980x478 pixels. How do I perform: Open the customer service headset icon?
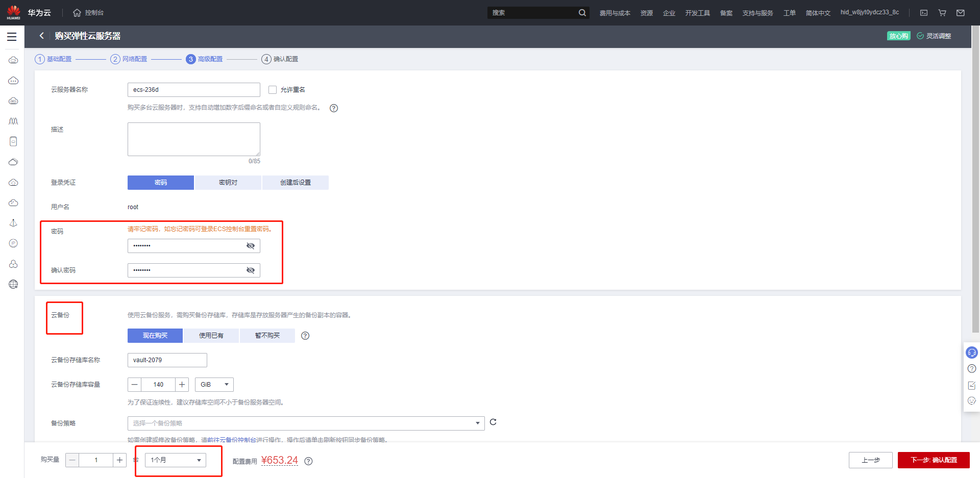click(x=971, y=353)
